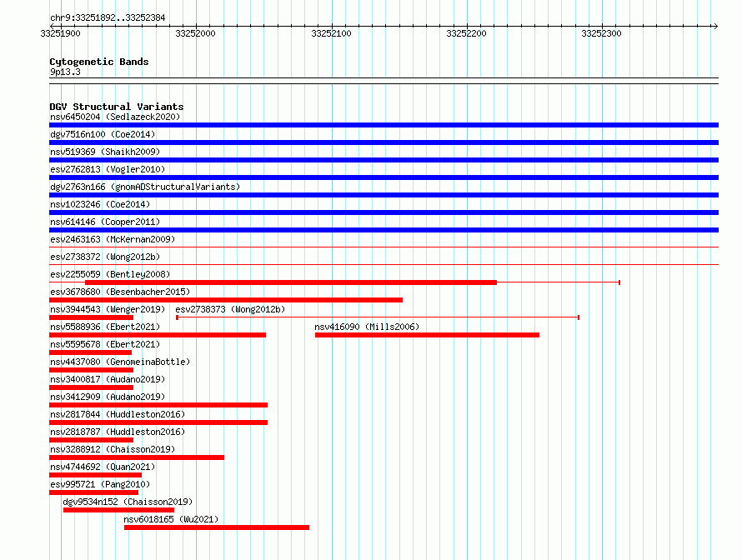The width and height of the screenshot is (742, 560).
Task: Open esv2463163 (McKernan2009) variant
Action: click(x=113, y=239)
